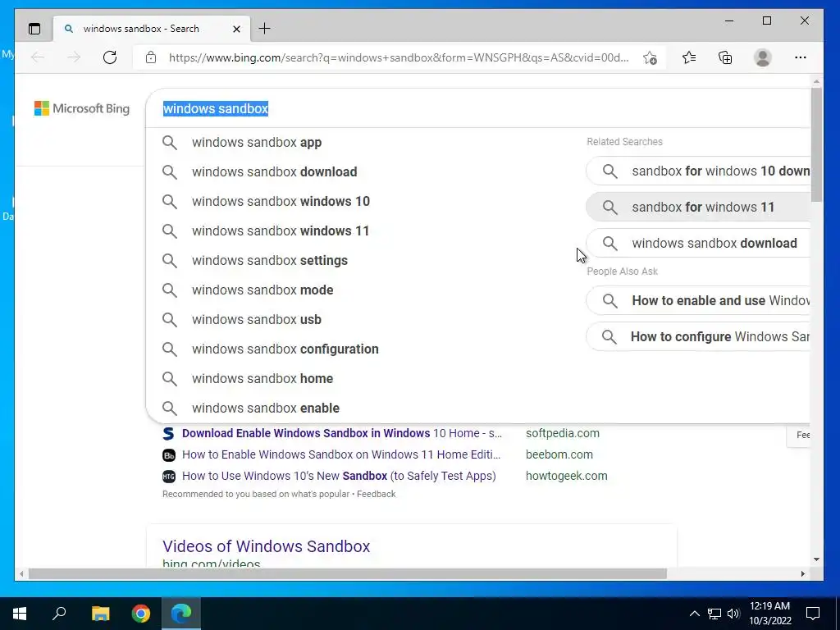The height and width of the screenshot is (630, 840).
Task: Close the windows sandbox search tab
Action: coord(236,29)
